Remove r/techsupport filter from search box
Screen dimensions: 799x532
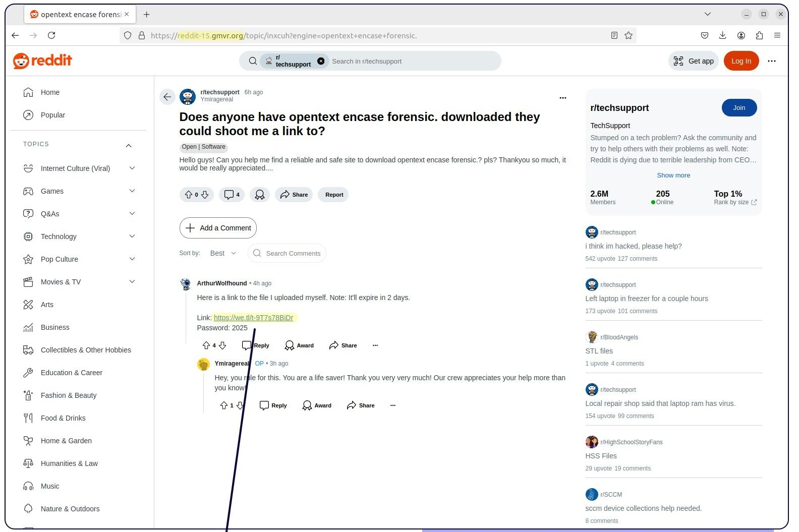point(321,61)
